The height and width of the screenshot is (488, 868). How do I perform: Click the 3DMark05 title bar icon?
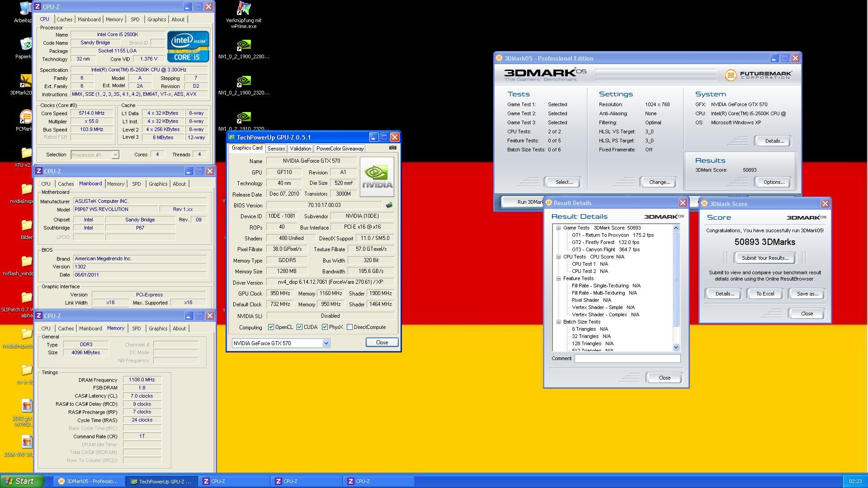(499, 58)
